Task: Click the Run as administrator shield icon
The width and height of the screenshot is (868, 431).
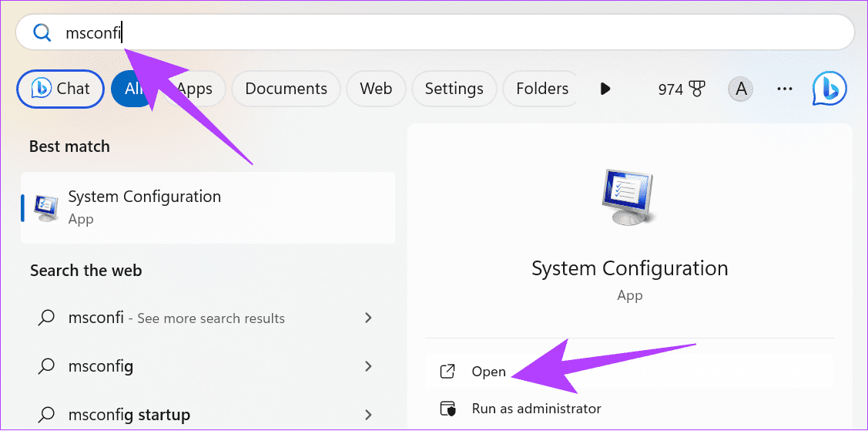Action: (x=447, y=409)
